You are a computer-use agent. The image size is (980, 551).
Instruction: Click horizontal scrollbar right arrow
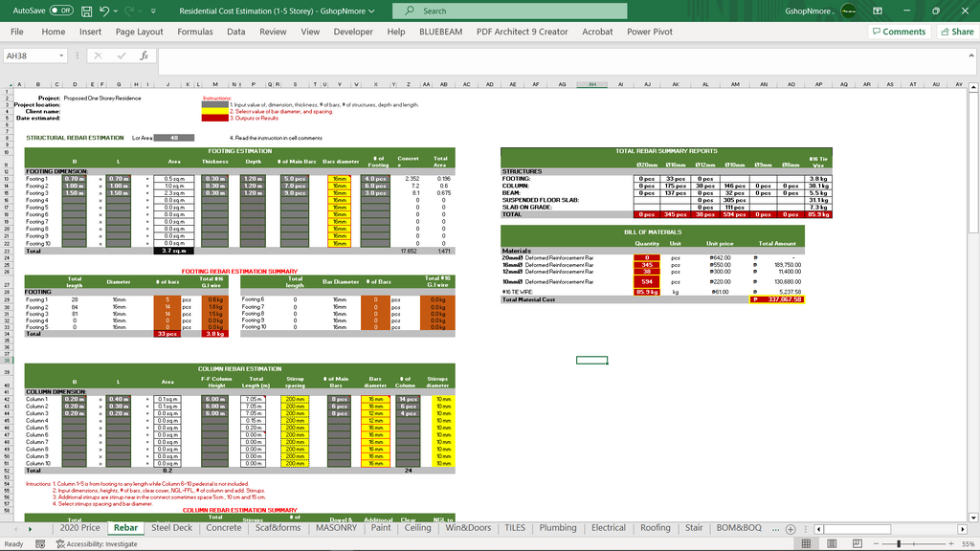[963, 529]
